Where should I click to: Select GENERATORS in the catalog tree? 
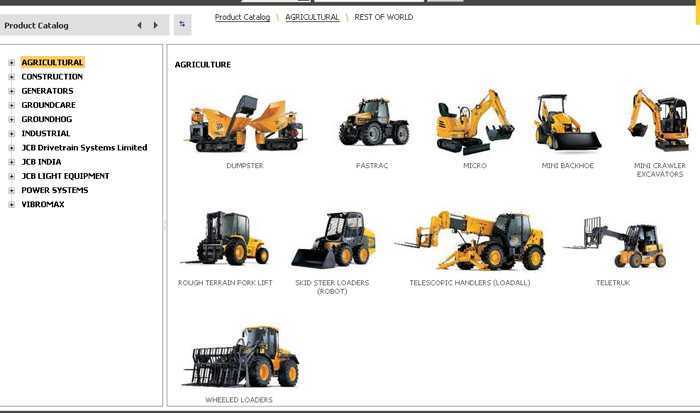pyautogui.click(x=47, y=91)
